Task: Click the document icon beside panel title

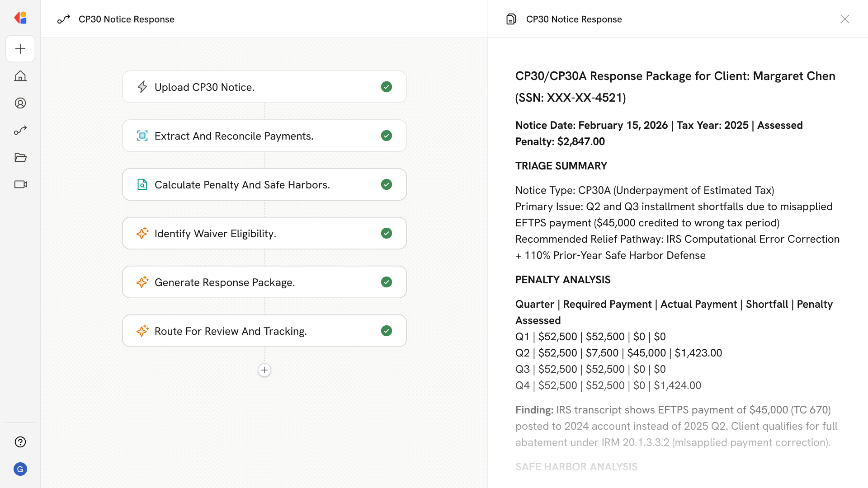Action: coord(511,19)
